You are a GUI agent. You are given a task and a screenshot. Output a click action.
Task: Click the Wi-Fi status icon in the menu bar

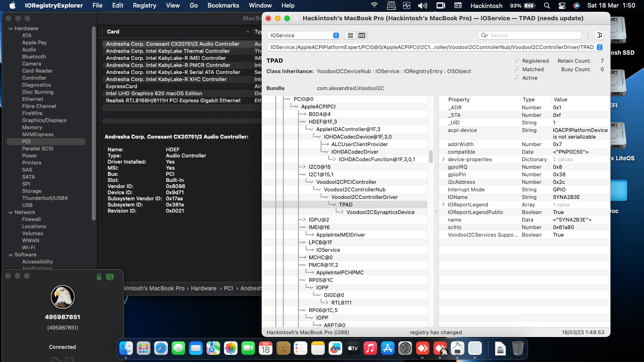[x=374, y=6]
